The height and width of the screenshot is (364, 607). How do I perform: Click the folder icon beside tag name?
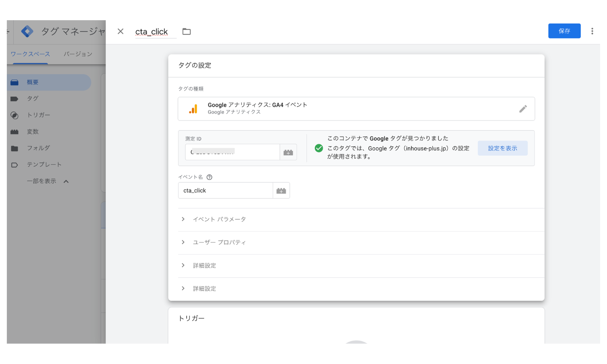187,32
